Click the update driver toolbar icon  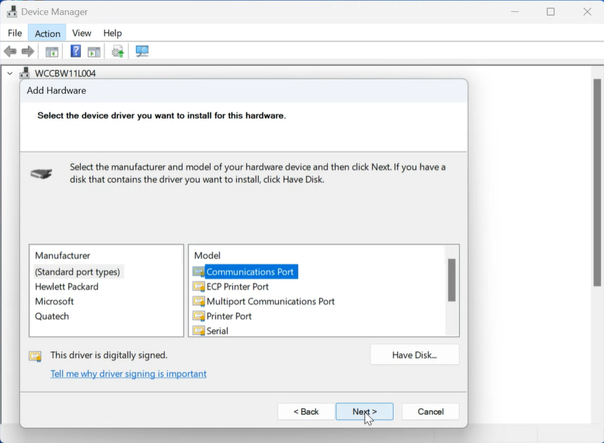tap(118, 52)
